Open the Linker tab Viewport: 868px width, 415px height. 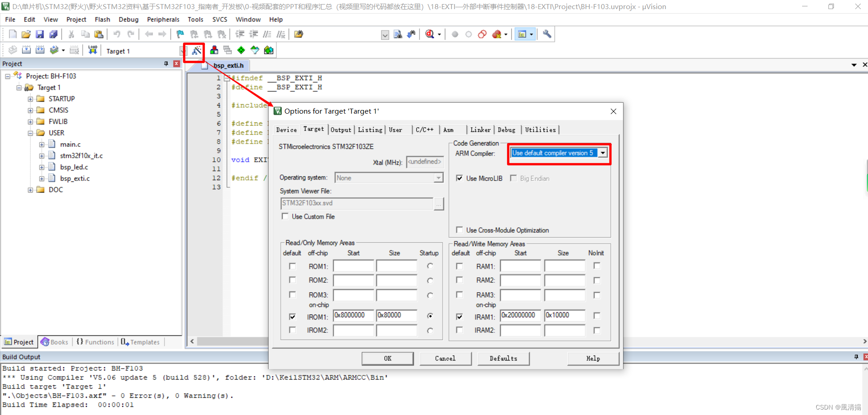point(480,130)
